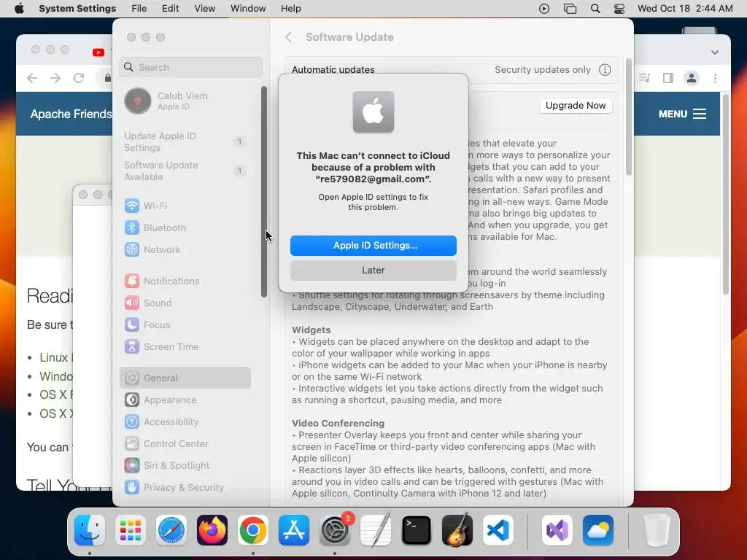This screenshot has width=747, height=560.
Task: Open Software Update Available item
Action: pyautogui.click(x=185, y=171)
